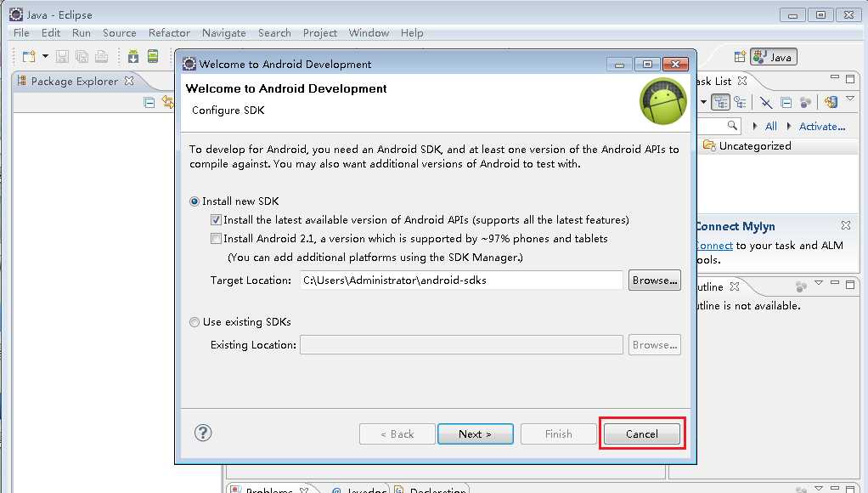The width and height of the screenshot is (868, 493).
Task: Click the Connect hyperlink for Mylyn
Action: pos(714,246)
